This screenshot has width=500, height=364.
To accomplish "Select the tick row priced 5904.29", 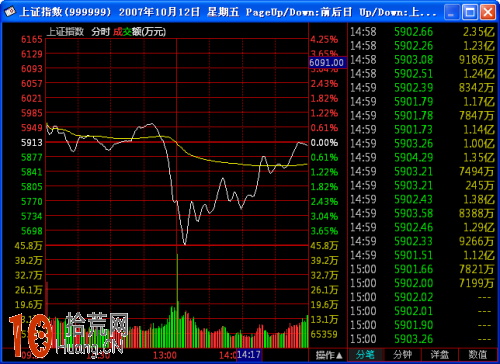I will [422, 158].
